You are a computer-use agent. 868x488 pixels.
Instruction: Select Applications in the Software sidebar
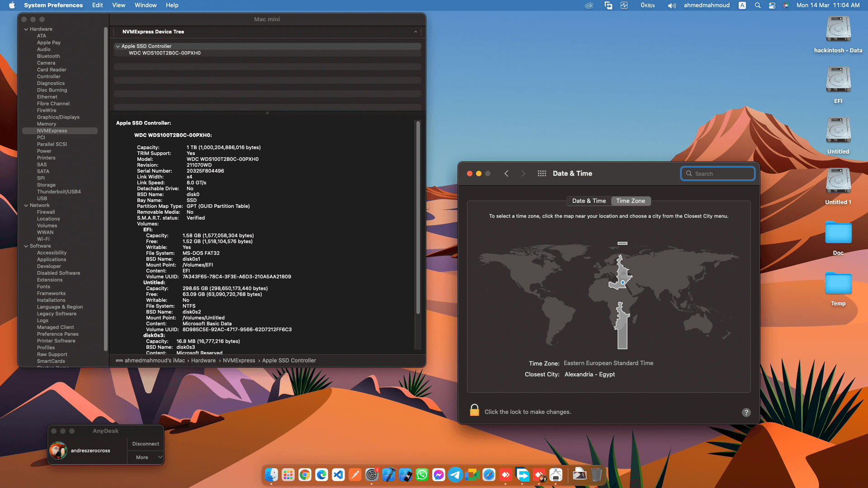pyautogui.click(x=52, y=260)
